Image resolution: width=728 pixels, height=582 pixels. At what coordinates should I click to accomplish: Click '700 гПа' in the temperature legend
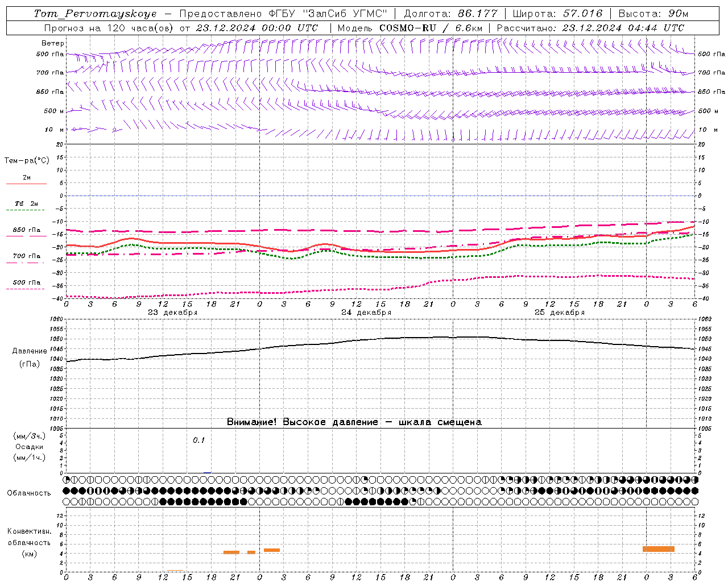(27, 256)
